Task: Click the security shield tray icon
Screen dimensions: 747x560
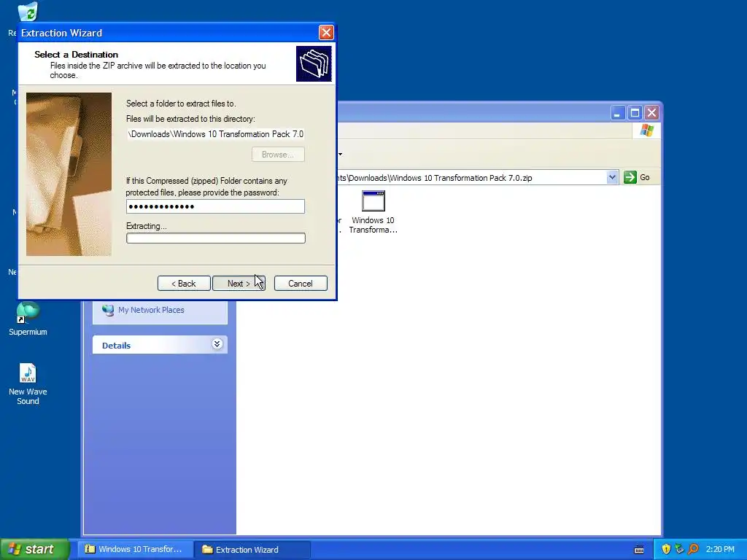Action: pyautogui.click(x=666, y=549)
